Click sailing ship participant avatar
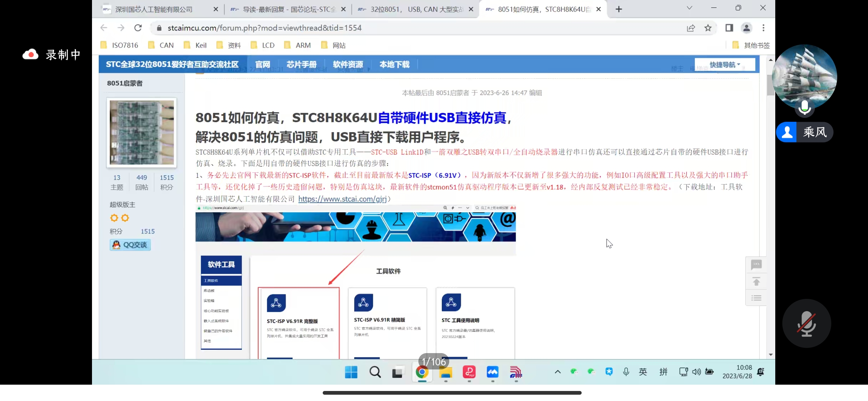This screenshot has height=401, width=868. (804, 77)
